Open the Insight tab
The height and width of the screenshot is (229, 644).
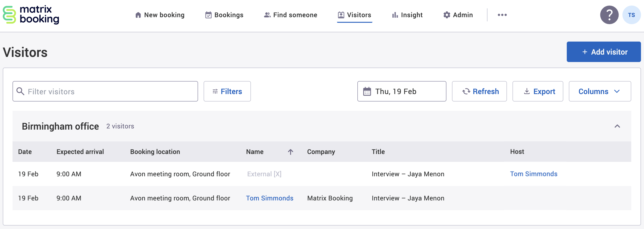click(407, 15)
